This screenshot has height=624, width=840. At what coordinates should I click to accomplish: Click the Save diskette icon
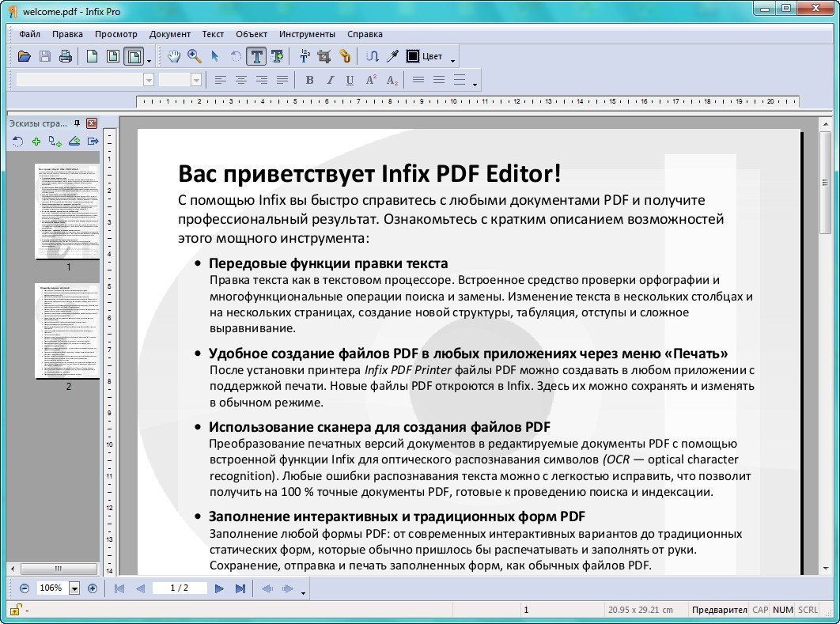pos(45,56)
